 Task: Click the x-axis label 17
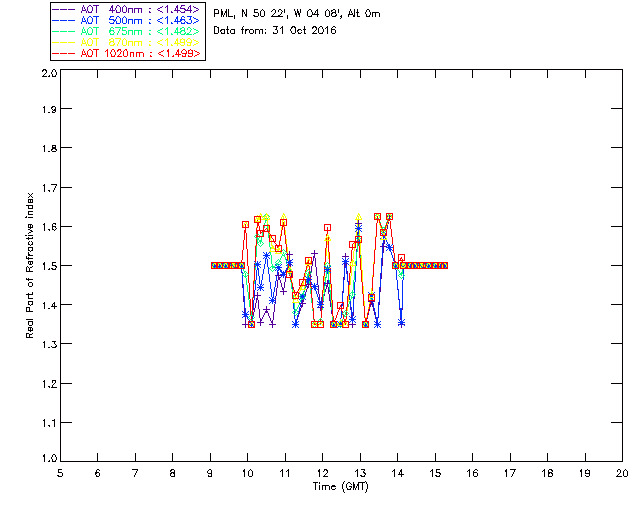(x=510, y=473)
